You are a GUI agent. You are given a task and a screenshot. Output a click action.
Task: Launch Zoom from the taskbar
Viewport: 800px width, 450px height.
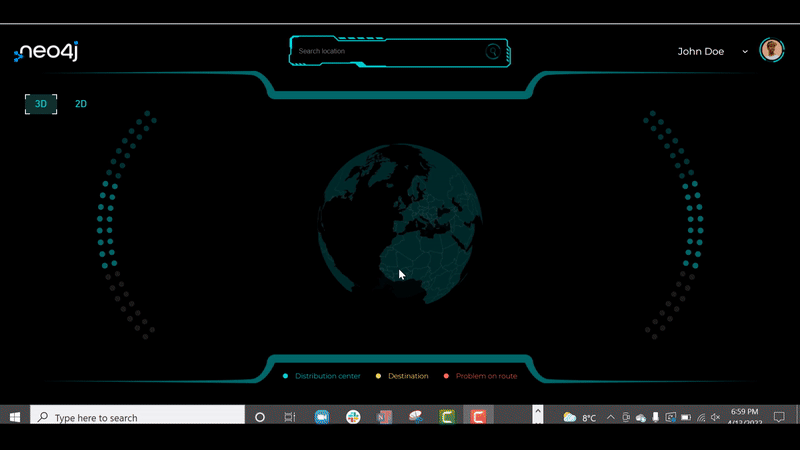point(321,417)
